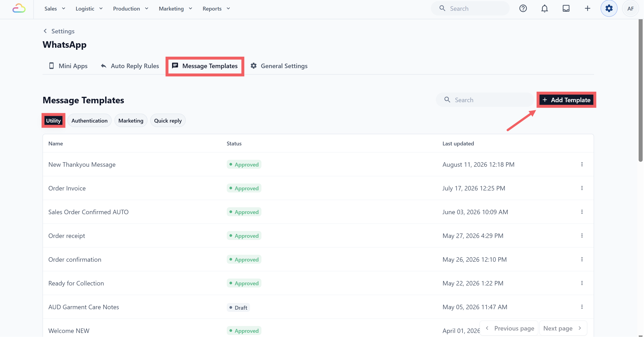Click the page vertical scrollbar
Viewport: 644px width, 337px height.
click(640, 91)
